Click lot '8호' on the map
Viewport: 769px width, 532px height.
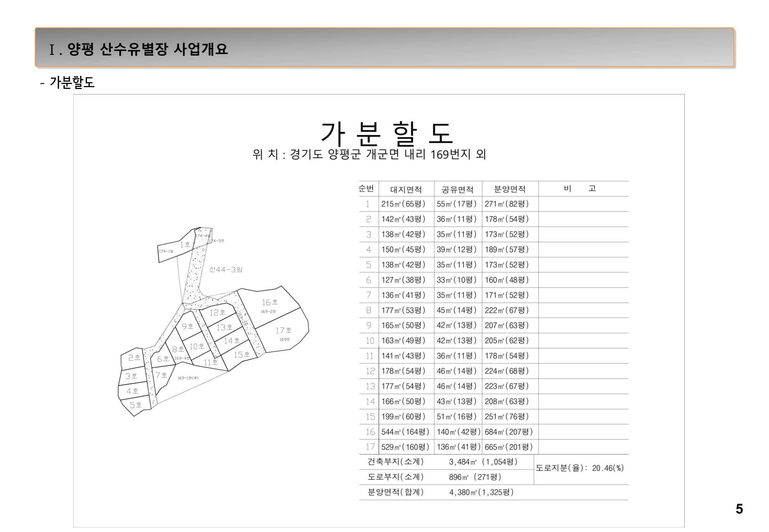point(178,349)
